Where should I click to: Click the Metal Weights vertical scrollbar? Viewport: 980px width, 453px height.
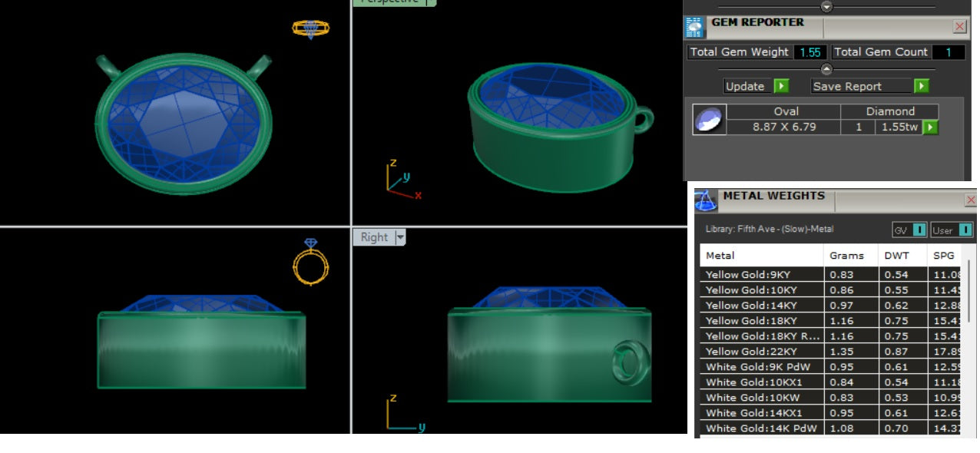point(969,292)
